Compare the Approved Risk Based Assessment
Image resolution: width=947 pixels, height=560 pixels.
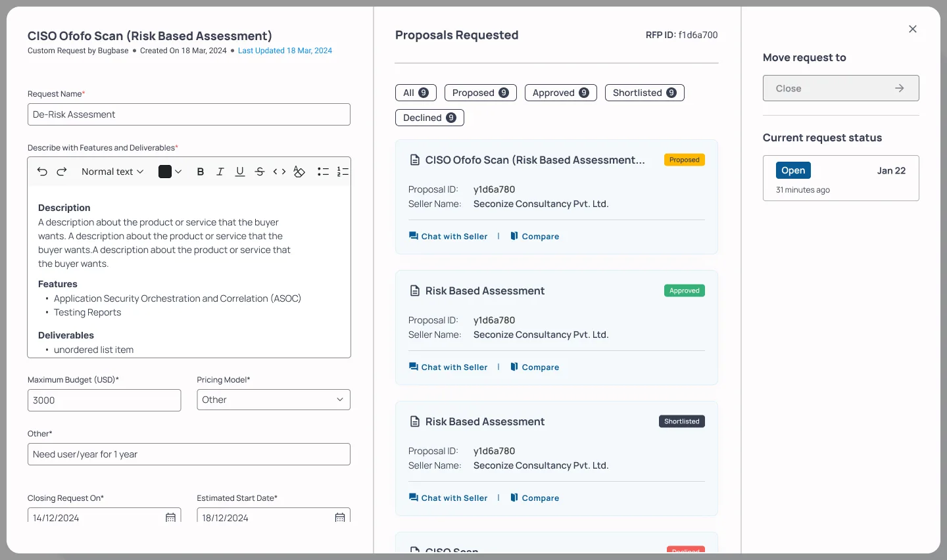(535, 367)
